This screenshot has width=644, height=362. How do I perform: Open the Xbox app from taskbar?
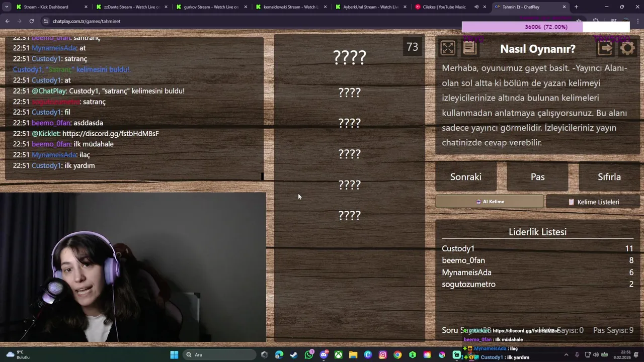(x=339, y=354)
